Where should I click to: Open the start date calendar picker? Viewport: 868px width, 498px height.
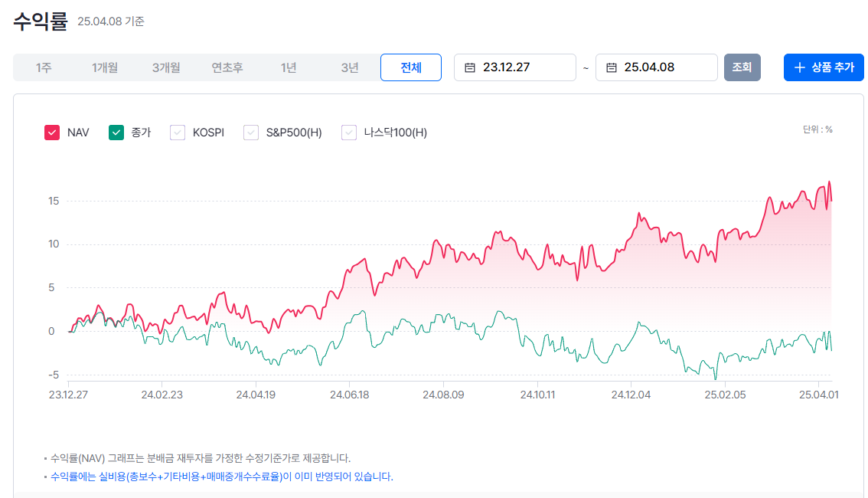pos(468,67)
